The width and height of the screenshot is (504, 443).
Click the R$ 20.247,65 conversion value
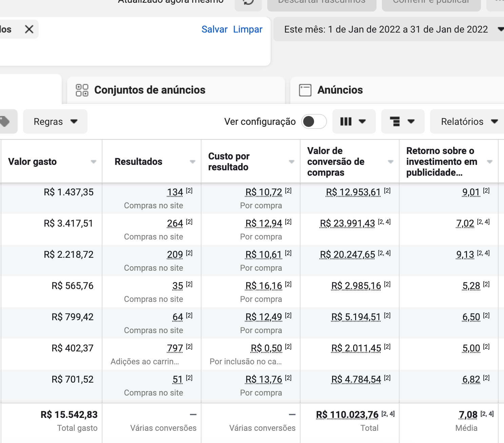click(x=347, y=255)
